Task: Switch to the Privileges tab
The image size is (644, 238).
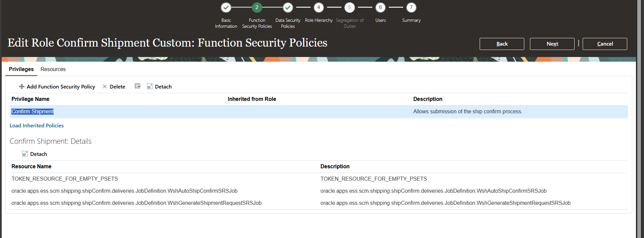Action: 21,69
